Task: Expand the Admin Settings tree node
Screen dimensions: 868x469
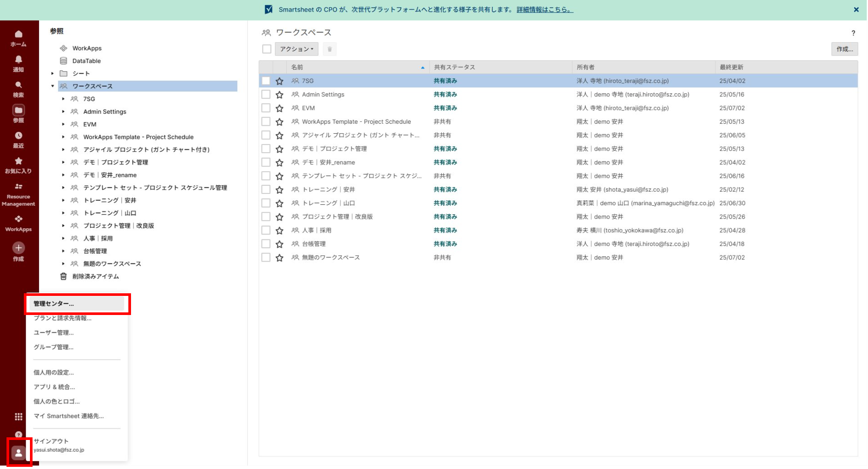Action: pyautogui.click(x=63, y=112)
